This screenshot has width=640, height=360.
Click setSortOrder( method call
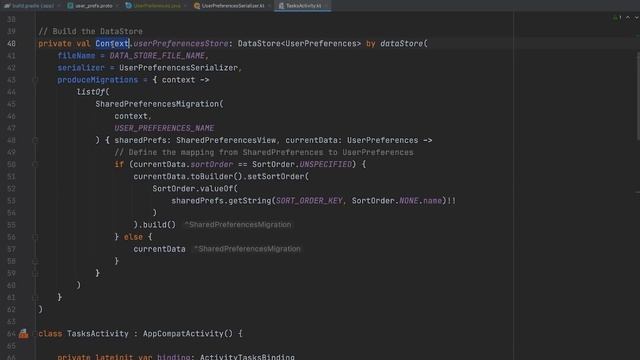coord(278,177)
